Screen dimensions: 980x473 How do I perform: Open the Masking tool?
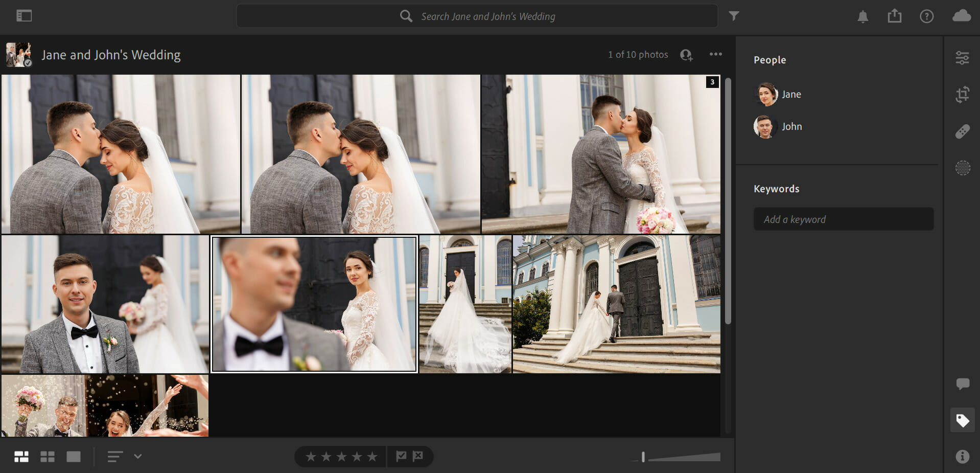[x=962, y=168]
